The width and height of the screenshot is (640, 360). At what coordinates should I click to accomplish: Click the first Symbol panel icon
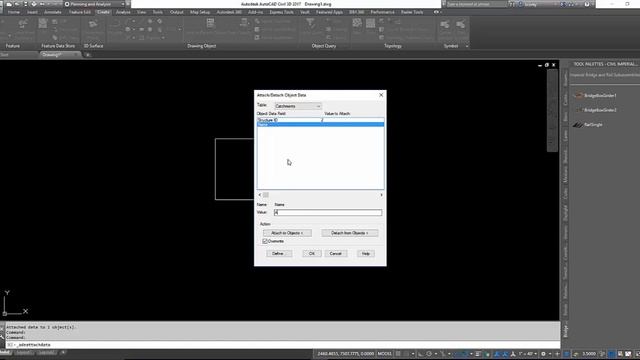point(445,25)
